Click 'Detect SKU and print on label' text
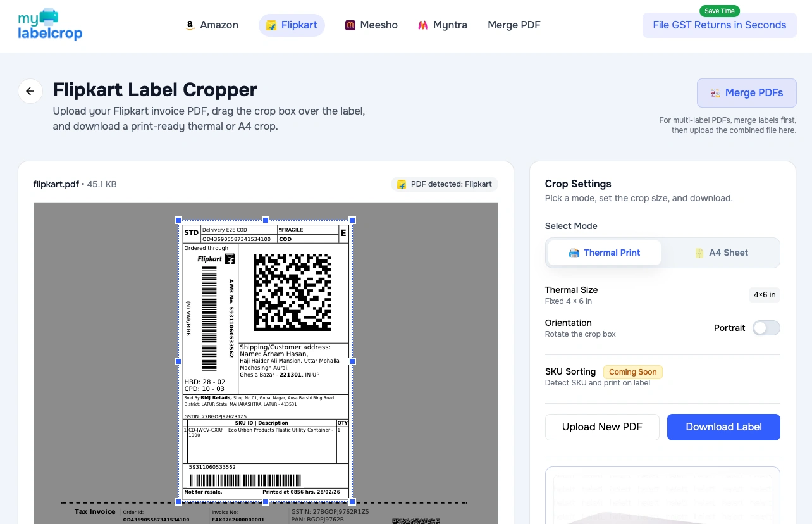This screenshot has height=524, width=812. 598,383
